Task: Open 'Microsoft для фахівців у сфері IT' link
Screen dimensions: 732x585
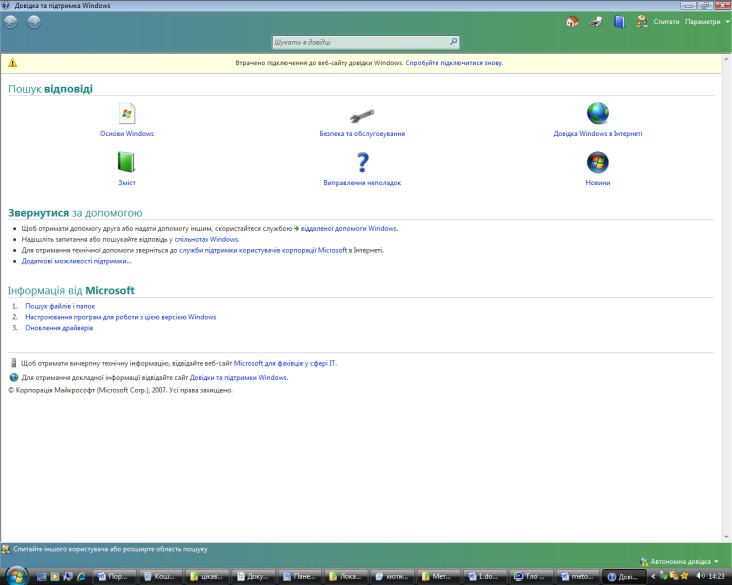Action: coord(285,363)
